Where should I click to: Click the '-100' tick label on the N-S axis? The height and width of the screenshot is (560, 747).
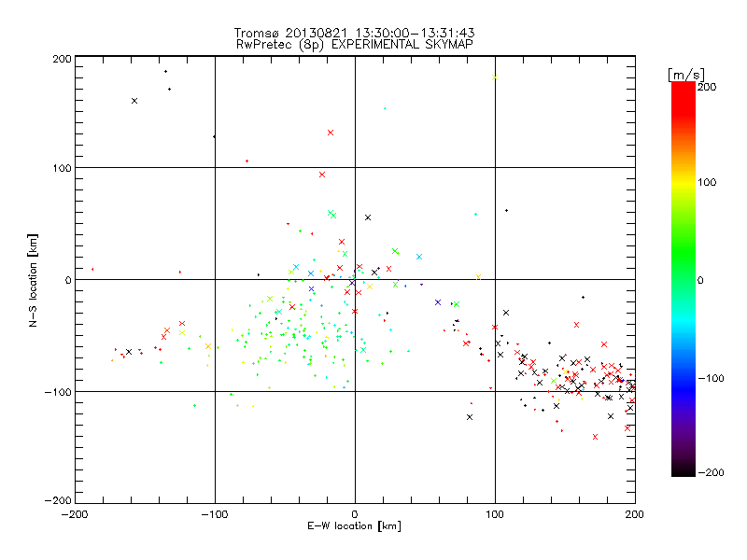point(58,392)
